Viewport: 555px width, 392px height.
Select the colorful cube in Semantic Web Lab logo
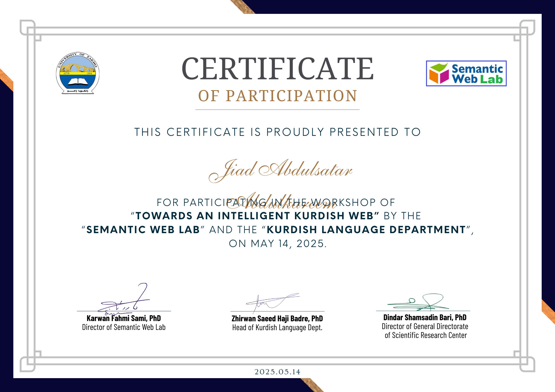coord(439,73)
